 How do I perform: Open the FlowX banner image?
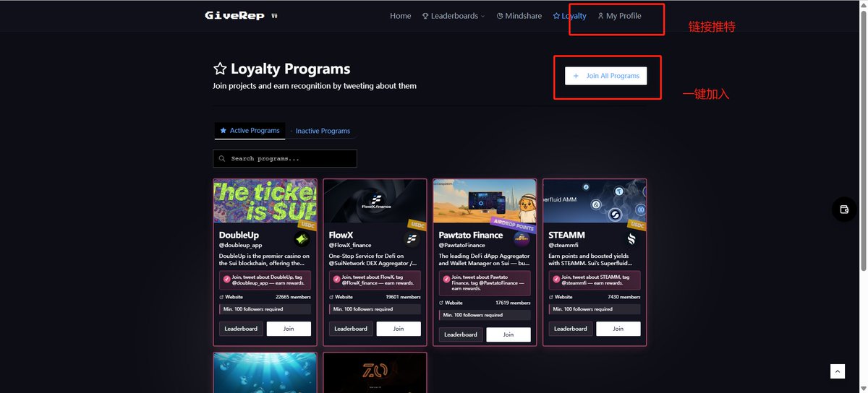tap(375, 201)
